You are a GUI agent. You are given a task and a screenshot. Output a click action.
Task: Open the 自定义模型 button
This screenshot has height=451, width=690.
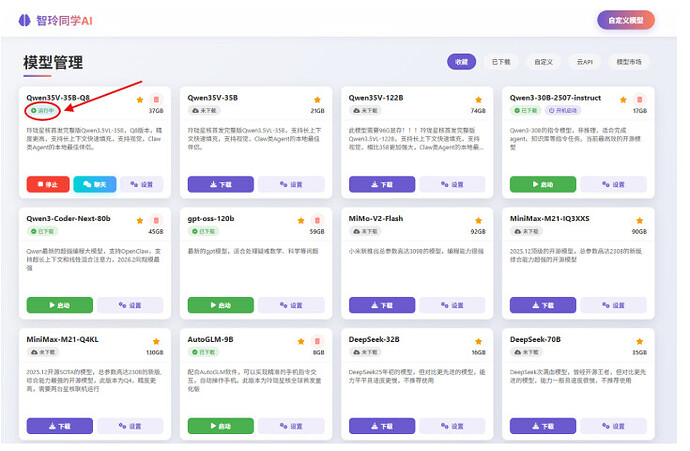(x=626, y=20)
